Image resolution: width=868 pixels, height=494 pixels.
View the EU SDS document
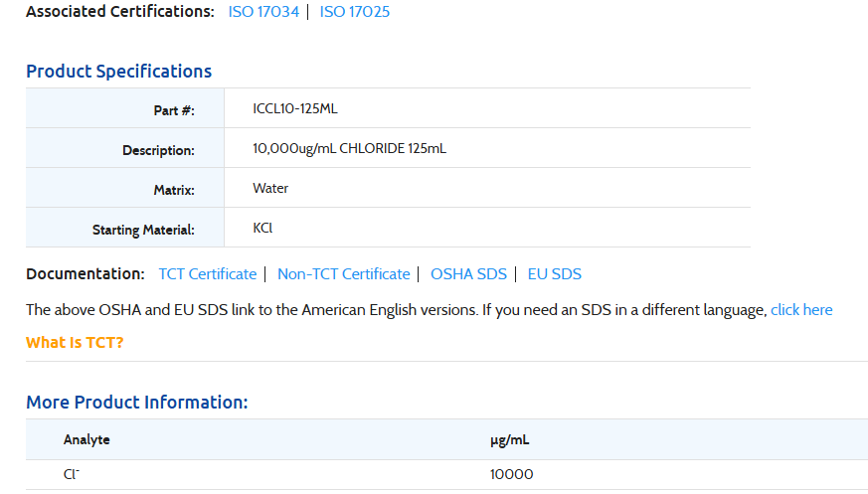[554, 274]
